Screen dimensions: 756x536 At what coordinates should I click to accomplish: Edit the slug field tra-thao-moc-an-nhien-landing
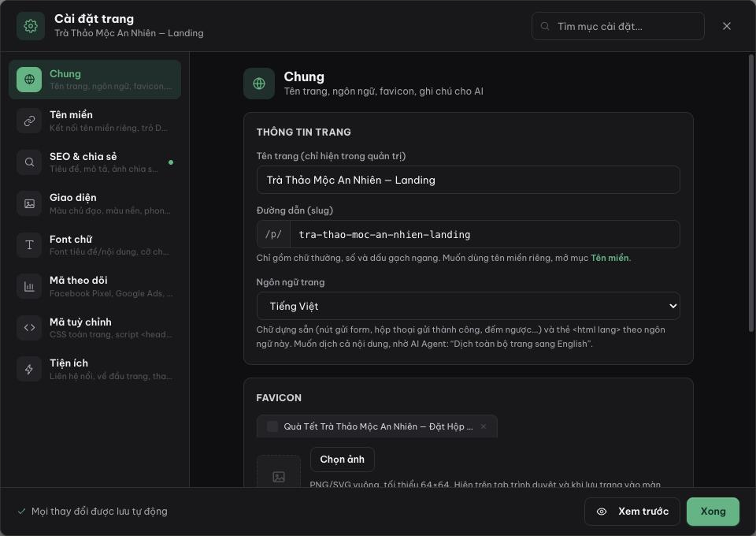(x=484, y=234)
